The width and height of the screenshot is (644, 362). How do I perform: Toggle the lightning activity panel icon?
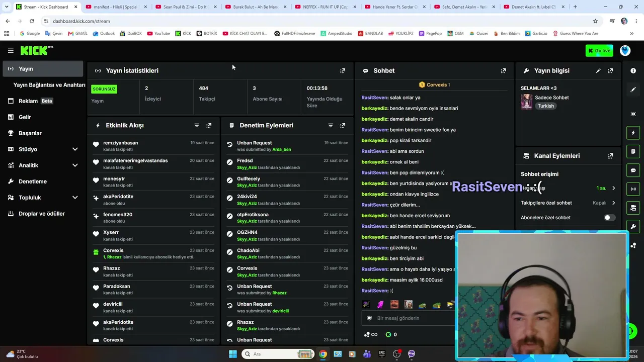pyautogui.click(x=633, y=133)
